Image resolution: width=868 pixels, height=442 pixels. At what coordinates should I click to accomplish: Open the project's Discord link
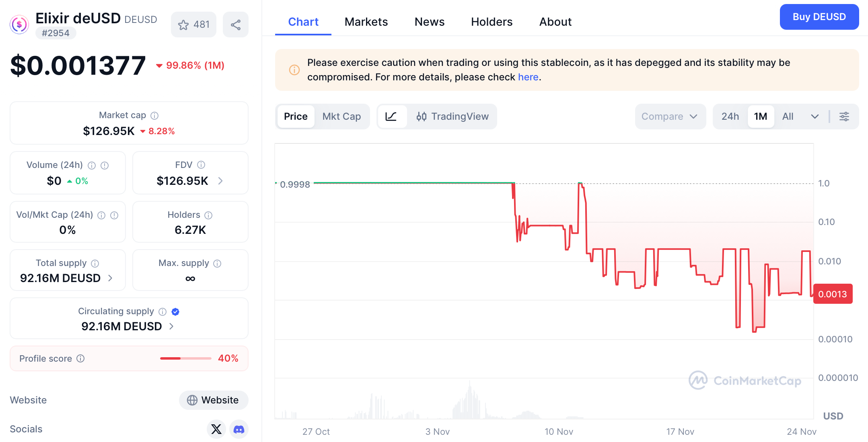(x=239, y=429)
